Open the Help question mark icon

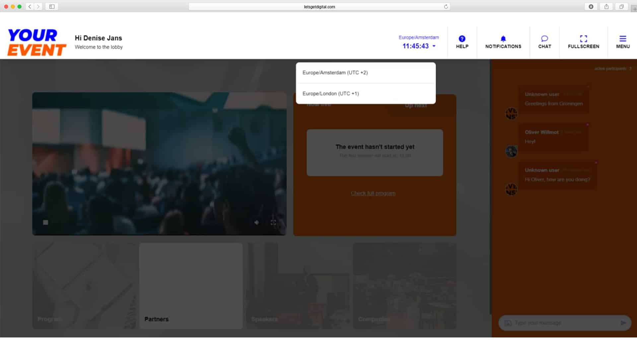(x=462, y=38)
